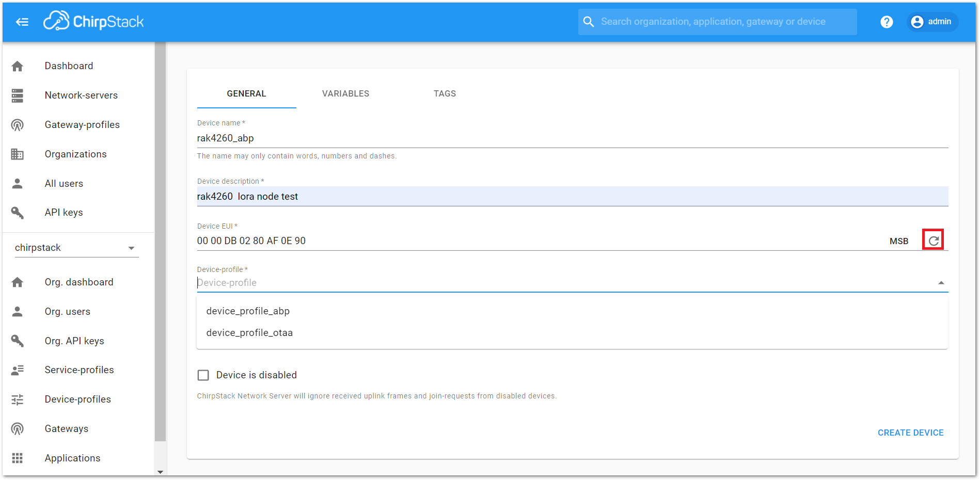Image resolution: width=980 pixels, height=480 pixels.
Task: Click the Gateways antenna icon
Action: click(18, 429)
